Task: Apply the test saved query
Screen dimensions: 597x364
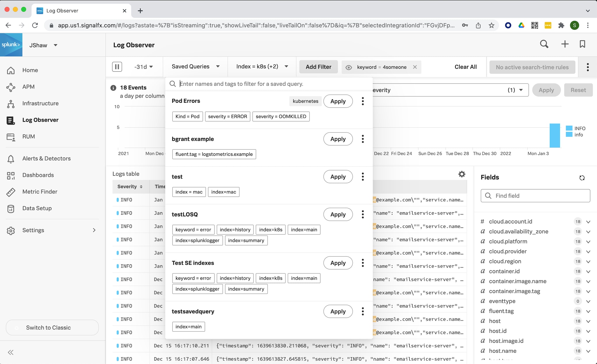Action: 338,177
